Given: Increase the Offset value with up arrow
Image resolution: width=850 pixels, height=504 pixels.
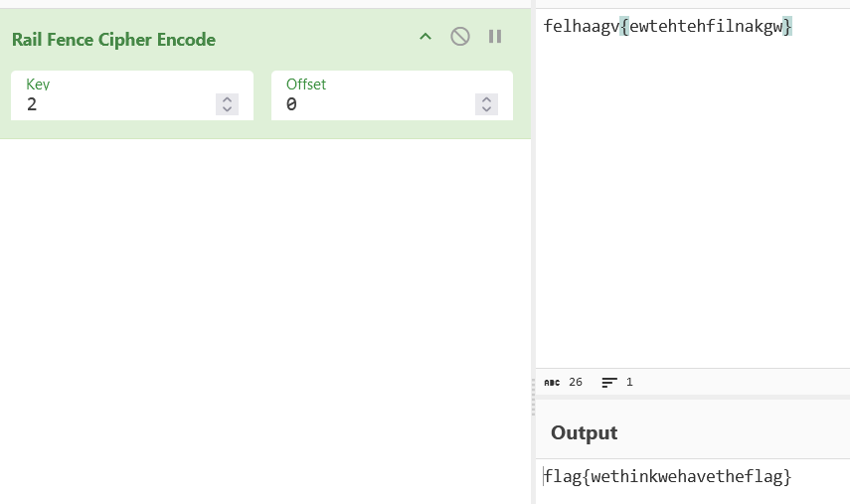Looking at the screenshot, I should point(487,99).
